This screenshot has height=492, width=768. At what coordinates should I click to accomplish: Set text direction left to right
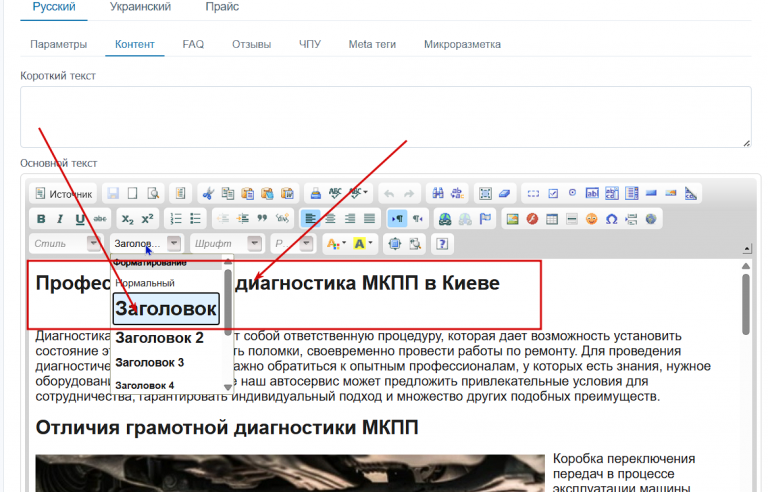click(x=397, y=219)
